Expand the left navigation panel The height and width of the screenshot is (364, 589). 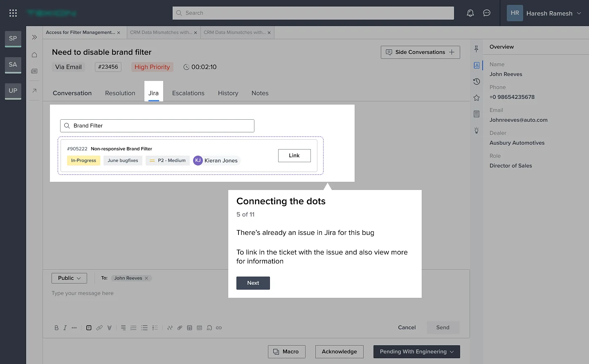[x=34, y=37]
